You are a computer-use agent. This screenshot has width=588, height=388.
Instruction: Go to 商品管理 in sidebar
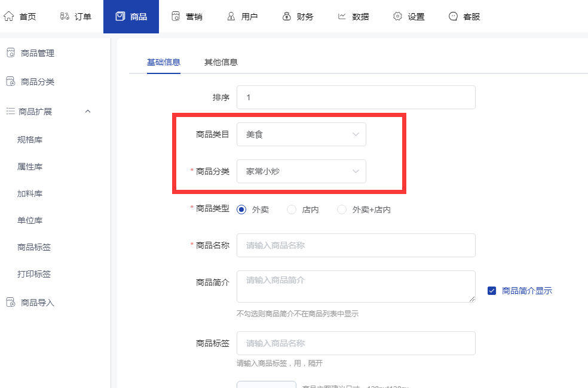coord(38,53)
